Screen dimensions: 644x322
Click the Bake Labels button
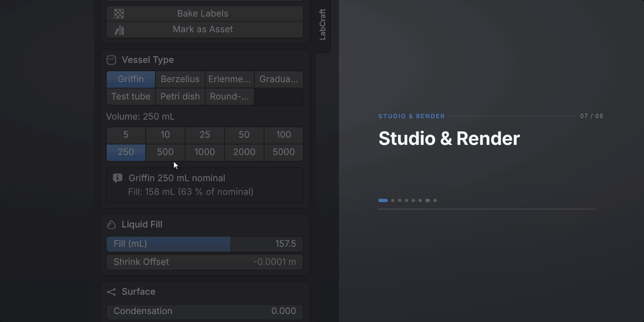205,14
